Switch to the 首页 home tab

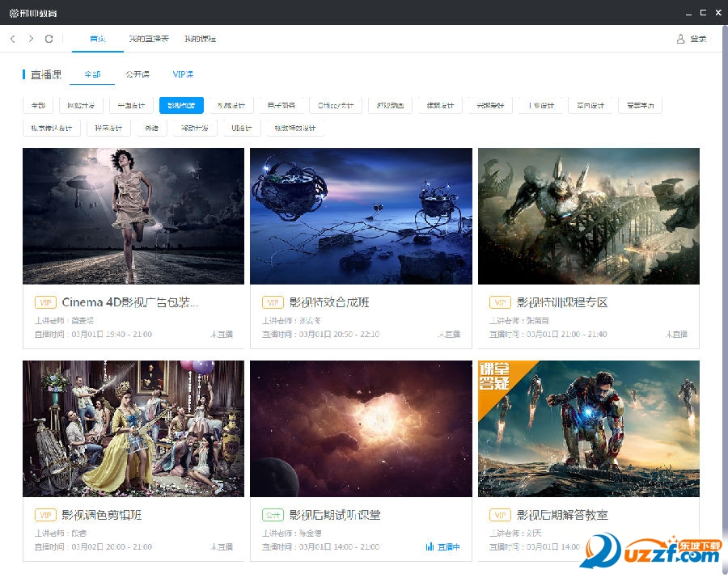click(98, 39)
